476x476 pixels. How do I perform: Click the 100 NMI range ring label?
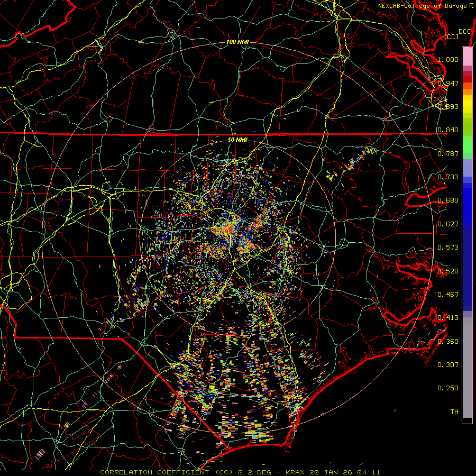coord(237,42)
